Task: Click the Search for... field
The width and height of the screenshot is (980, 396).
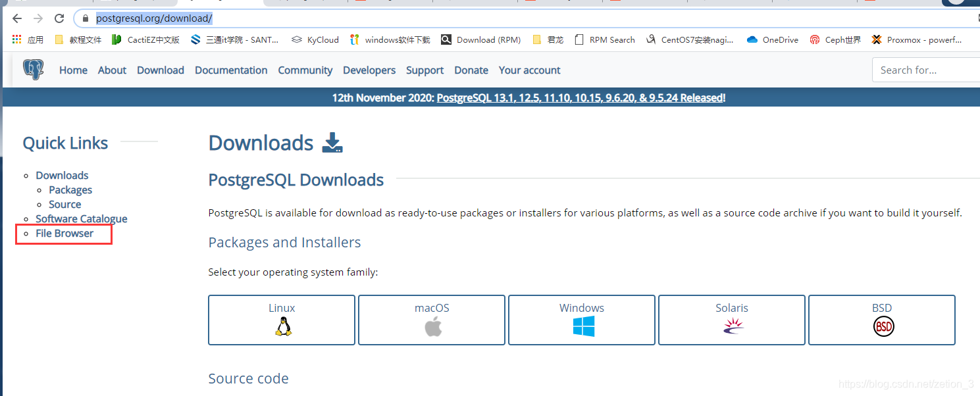Action: click(926, 70)
